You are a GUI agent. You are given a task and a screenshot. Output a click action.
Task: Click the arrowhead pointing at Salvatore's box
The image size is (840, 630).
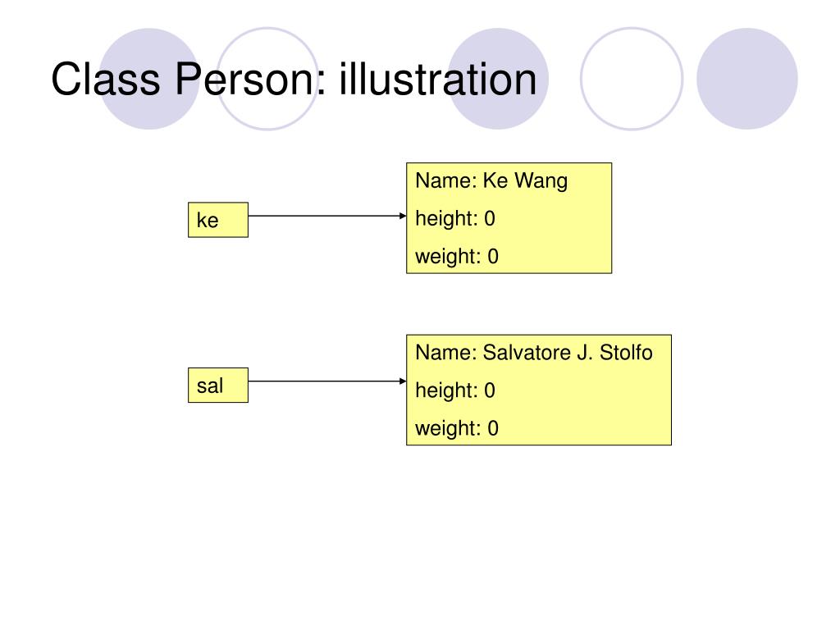(x=403, y=381)
